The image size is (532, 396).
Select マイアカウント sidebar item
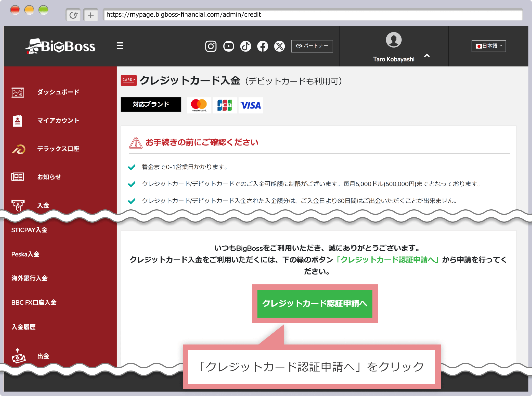coord(58,120)
